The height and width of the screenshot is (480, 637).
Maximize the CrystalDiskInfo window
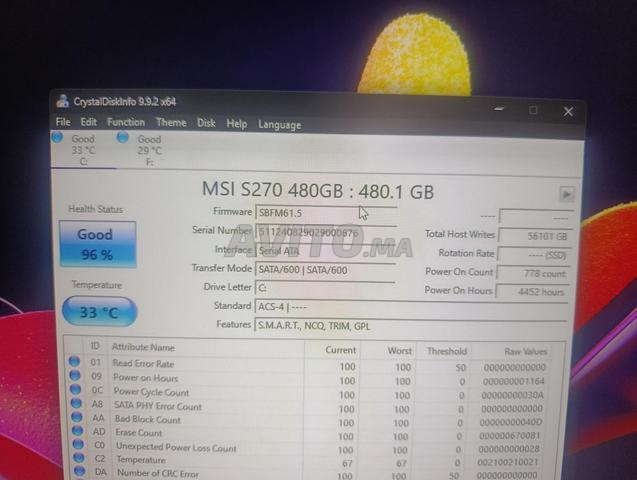[533, 110]
